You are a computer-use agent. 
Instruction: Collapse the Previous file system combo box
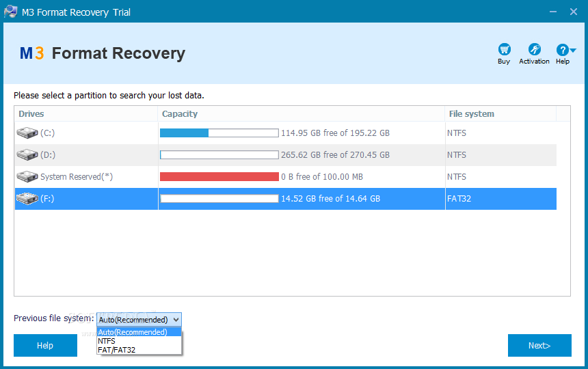pyautogui.click(x=176, y=320)
